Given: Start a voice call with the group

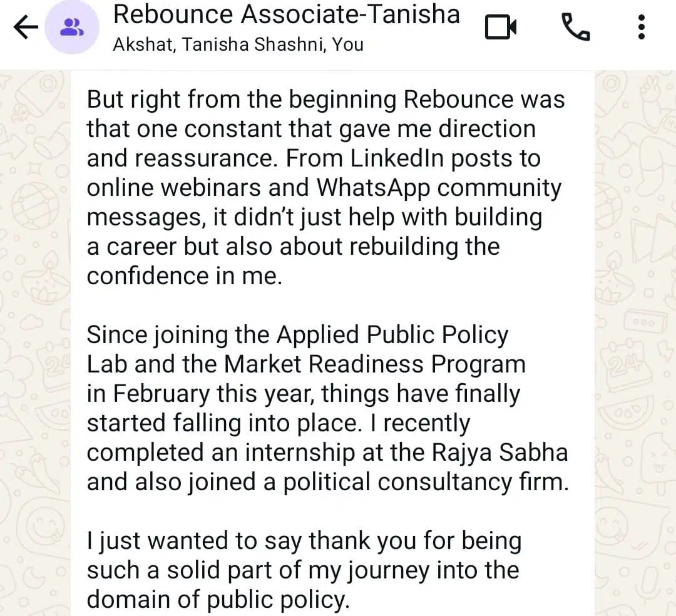Looking at the screenshot, I should (575, 27).
